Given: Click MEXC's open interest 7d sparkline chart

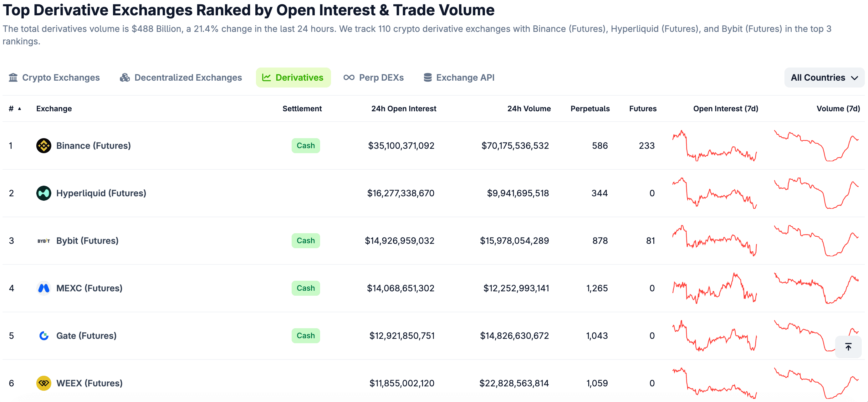Looking at the screenshot, I should click(x=715, y=288).
